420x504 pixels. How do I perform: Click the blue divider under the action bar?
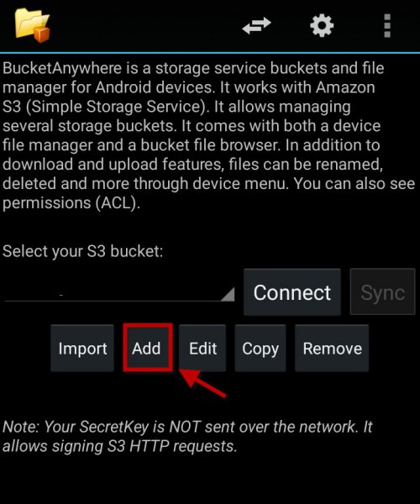(x=210, y=52)
